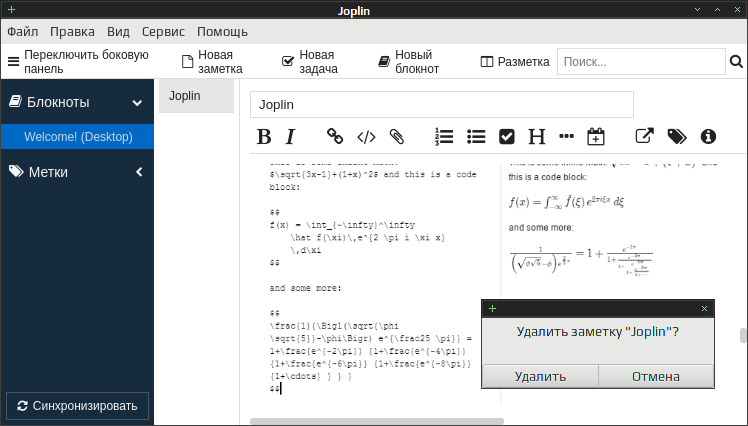Insert a heading with the H icon
Screen dimensions: 748x426
(x=537, y=137)
